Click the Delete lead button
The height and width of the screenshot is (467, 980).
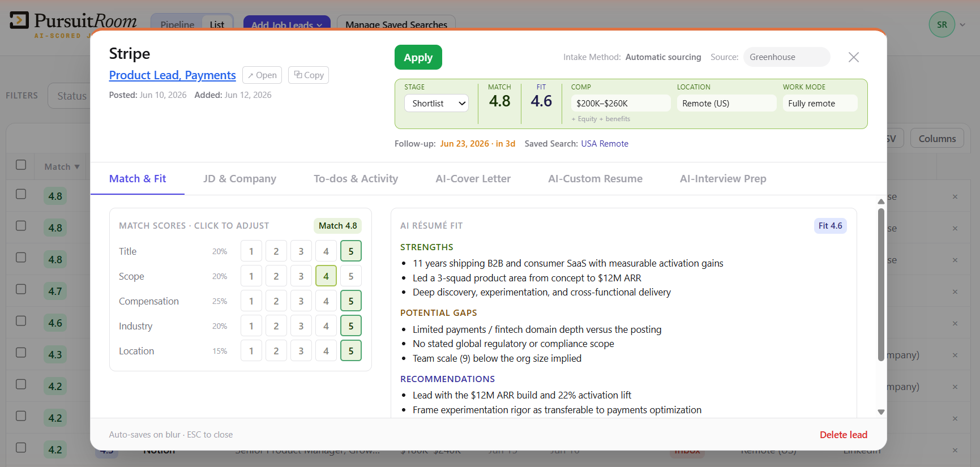843,435
